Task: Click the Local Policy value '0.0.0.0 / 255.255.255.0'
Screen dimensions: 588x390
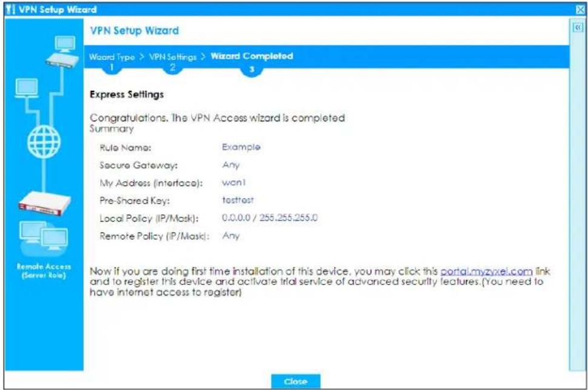Action: [x=270, y=218]
